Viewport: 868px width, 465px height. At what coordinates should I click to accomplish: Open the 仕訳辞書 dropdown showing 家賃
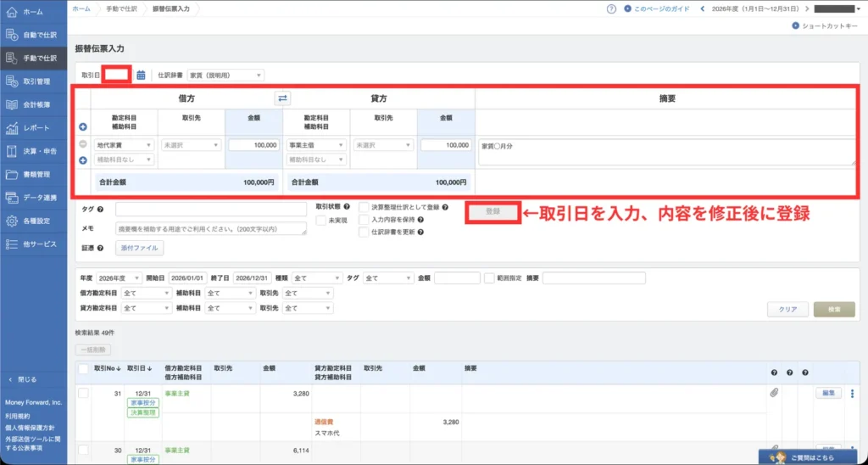pos(225,75)
